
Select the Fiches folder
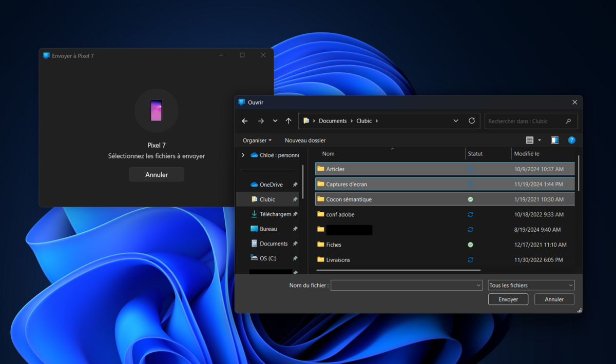[445, 245]
